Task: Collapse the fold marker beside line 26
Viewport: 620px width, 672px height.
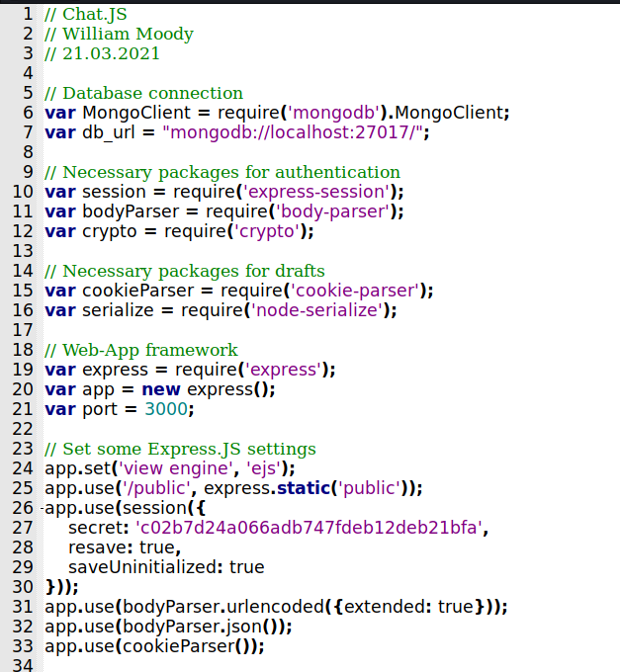Action: point(42,509)
